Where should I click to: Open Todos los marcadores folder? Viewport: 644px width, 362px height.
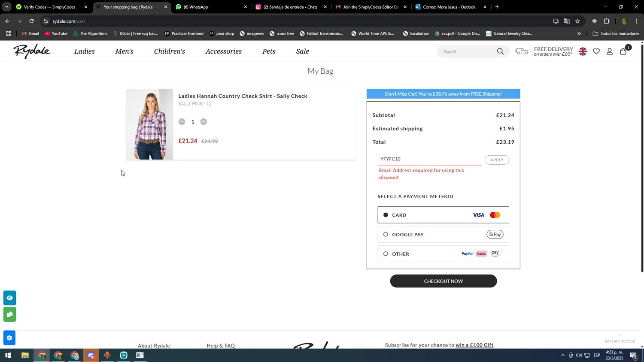[x=616, y=33]
